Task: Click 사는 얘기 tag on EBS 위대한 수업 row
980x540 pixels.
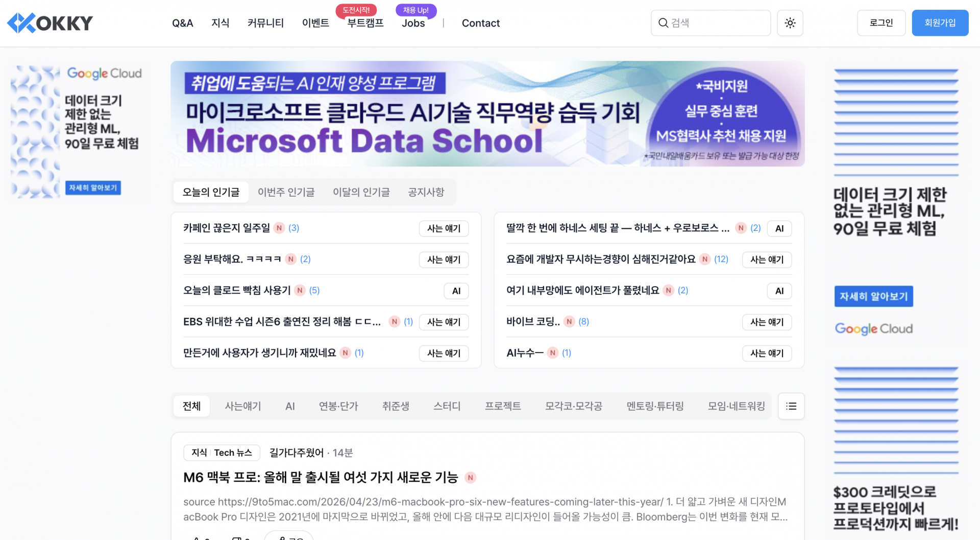Action: pyautogui.click(x=444, y=322)
